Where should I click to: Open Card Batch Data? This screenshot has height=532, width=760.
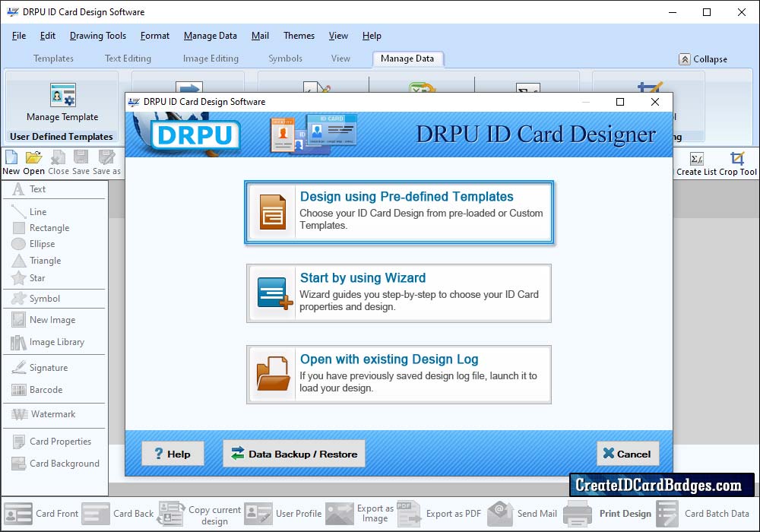[x=703, y=514]
